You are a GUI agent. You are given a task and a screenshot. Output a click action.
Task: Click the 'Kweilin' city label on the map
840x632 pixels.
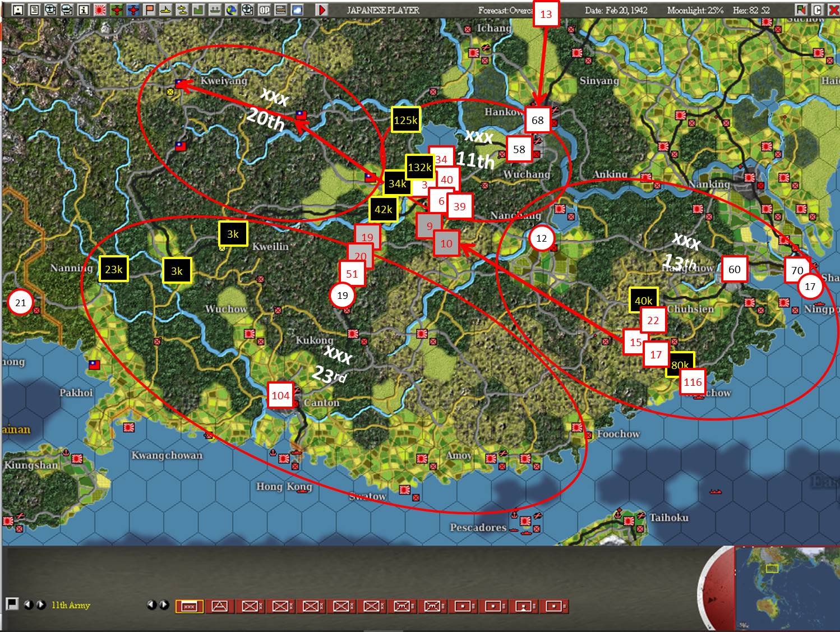coord(270,247)
